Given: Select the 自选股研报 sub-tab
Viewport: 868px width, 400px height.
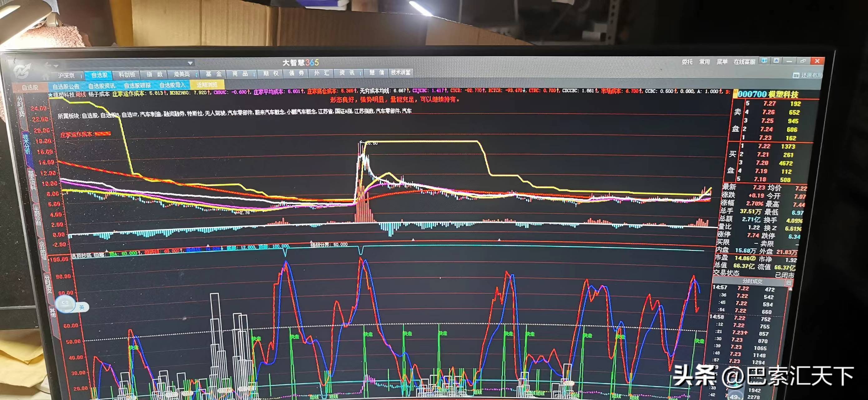Looking at the screenshot, I should pyautogui.click(x=137, y=86).
